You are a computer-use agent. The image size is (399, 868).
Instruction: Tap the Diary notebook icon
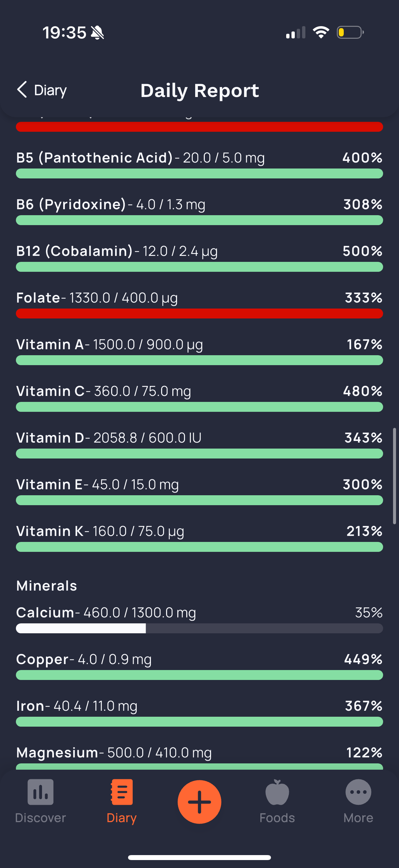click(x=121, y=792)
